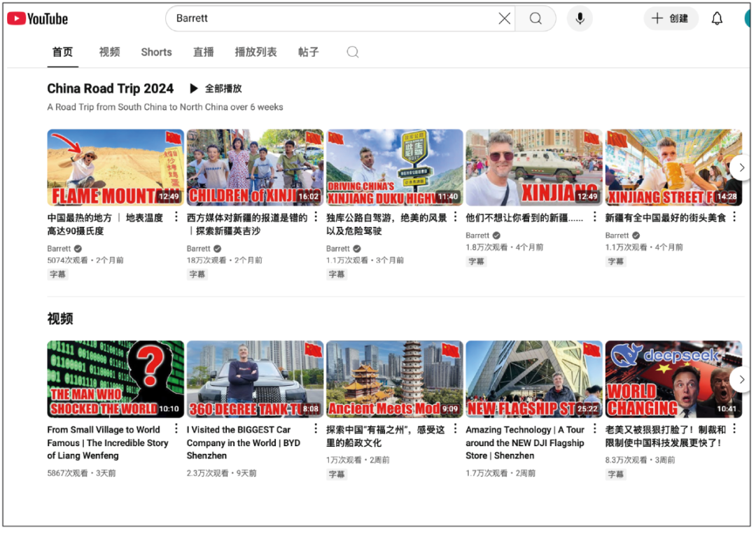This screenshot has height=533, width=756.
Task: Open more options for DJI Flagship Store video
Action: [x=594, y=429]
